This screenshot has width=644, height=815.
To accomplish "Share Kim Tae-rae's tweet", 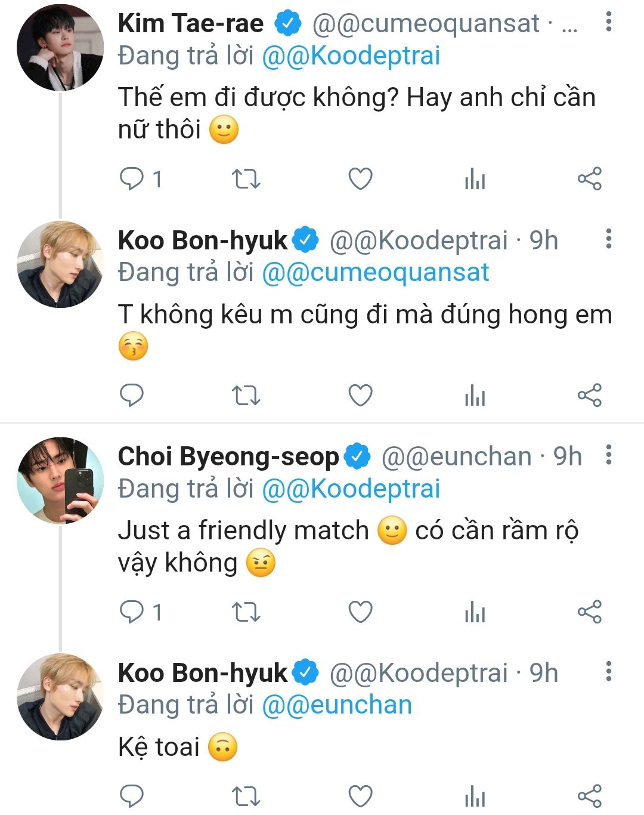I will click(590, 179).
